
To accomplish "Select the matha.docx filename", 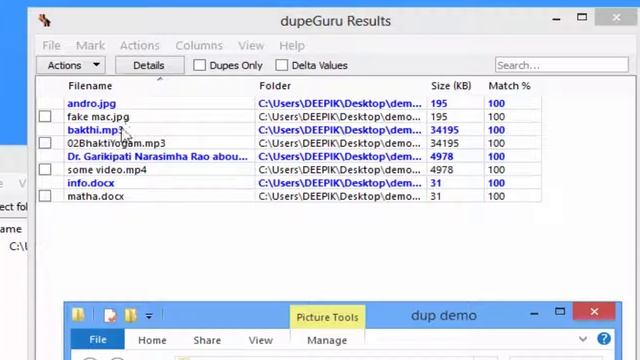I will tap(96, 197).
